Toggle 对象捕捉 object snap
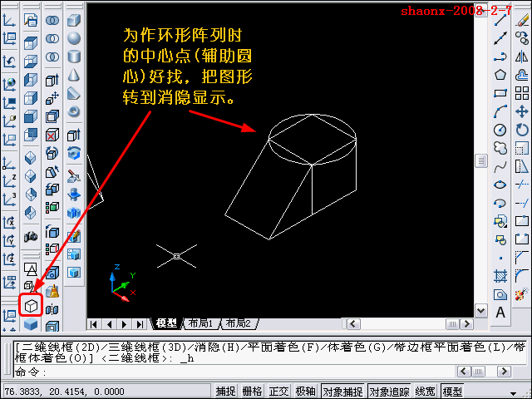This screenshot has height=399, width=532. pos(342,392)
